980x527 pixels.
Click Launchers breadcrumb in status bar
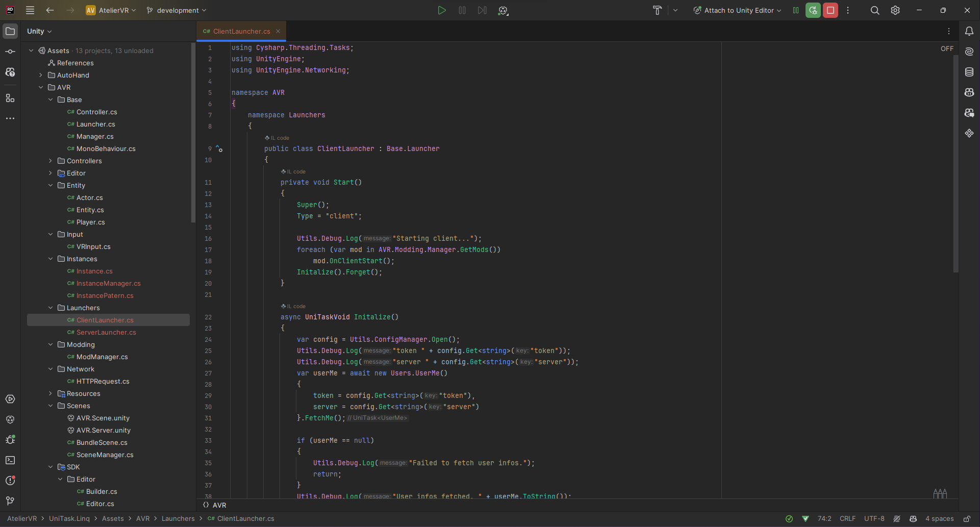pos(178,518)
